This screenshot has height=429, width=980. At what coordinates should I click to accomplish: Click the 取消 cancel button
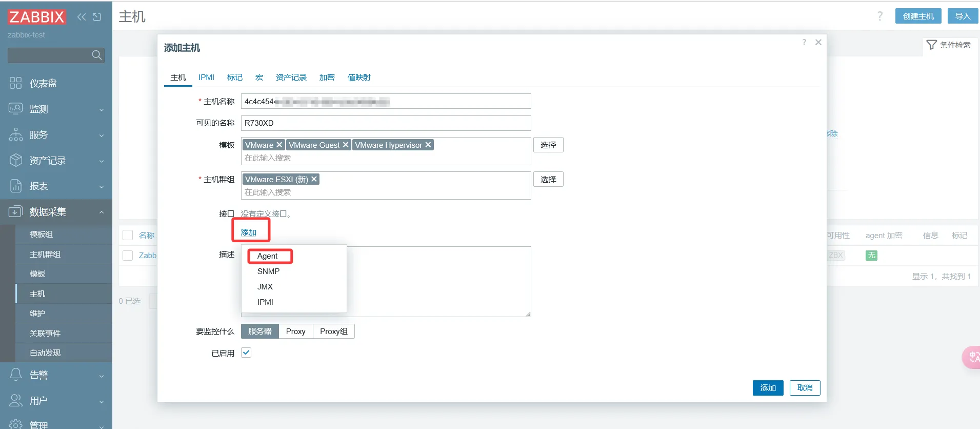click(805, 387)
